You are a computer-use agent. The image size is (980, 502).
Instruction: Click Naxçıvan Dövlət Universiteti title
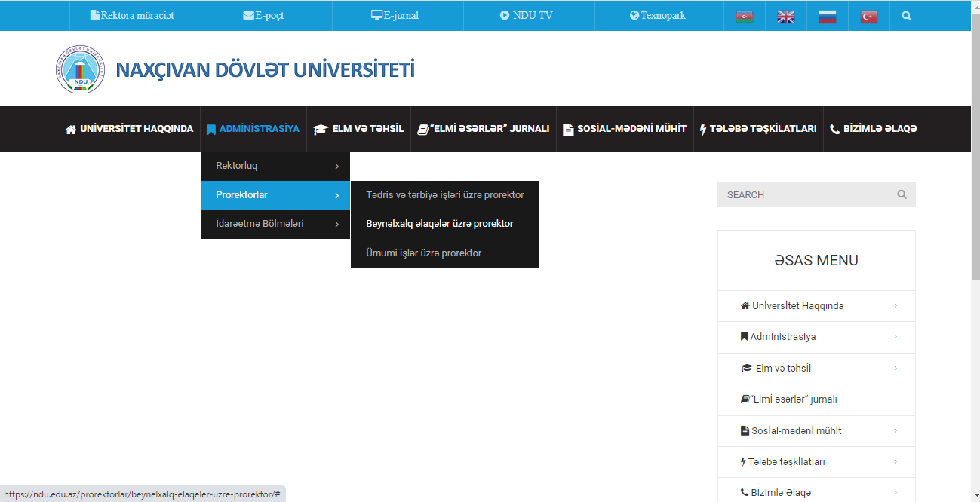265,70
